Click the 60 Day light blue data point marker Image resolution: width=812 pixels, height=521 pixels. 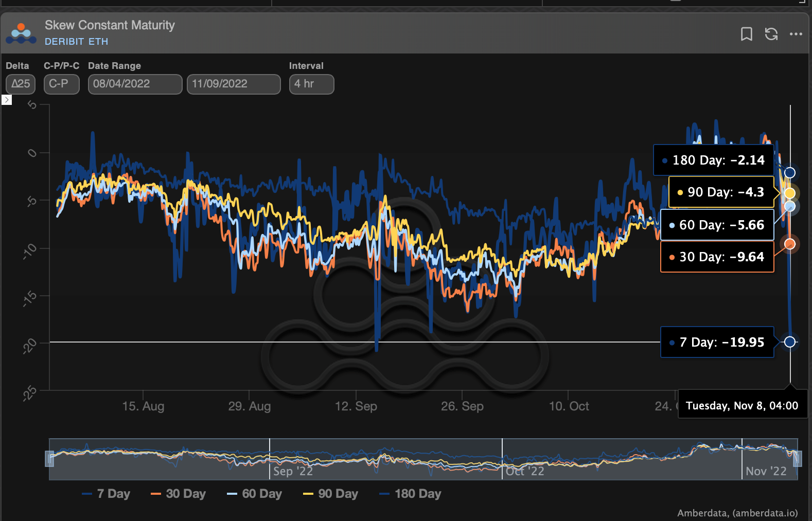[x=790, y=206]
